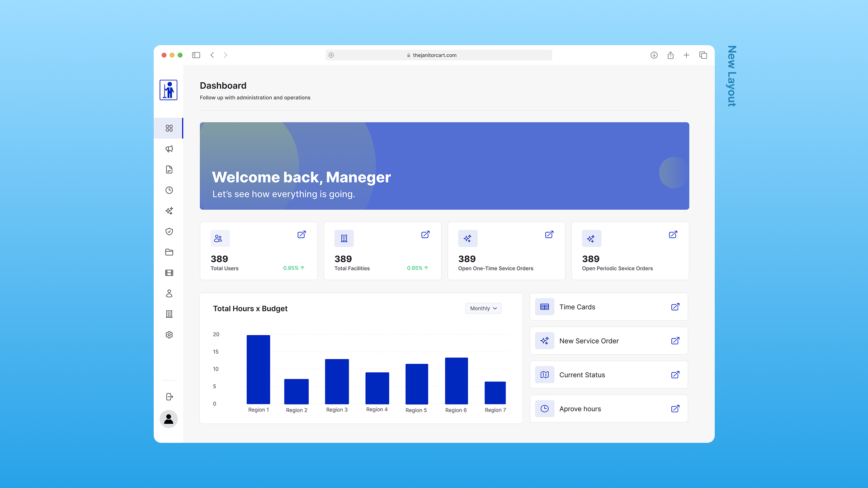Image resolution: width=868 pixels, height=488 pixels.
Task: Open the clock time-tracking sidebar icon
Action: point(169,190)
